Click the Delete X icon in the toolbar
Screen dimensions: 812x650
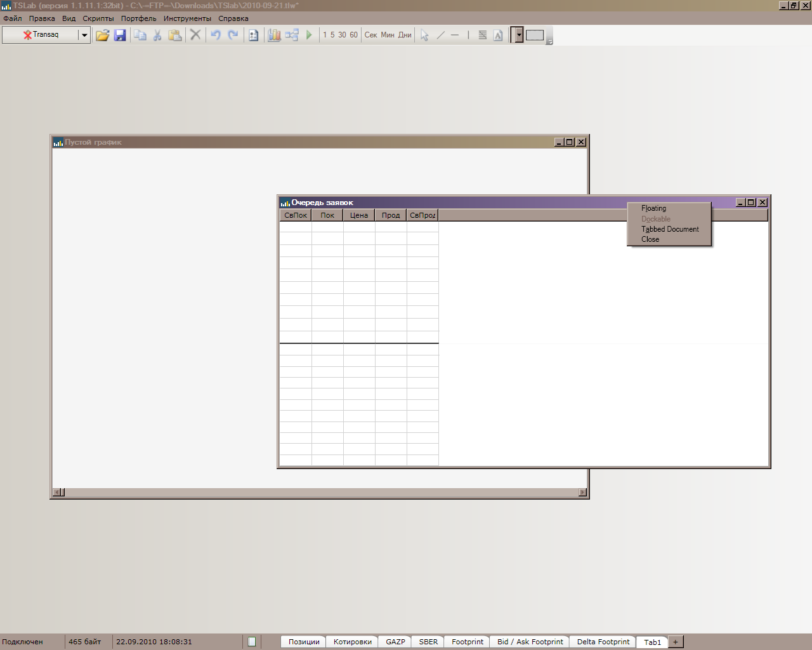pos(195,35)
